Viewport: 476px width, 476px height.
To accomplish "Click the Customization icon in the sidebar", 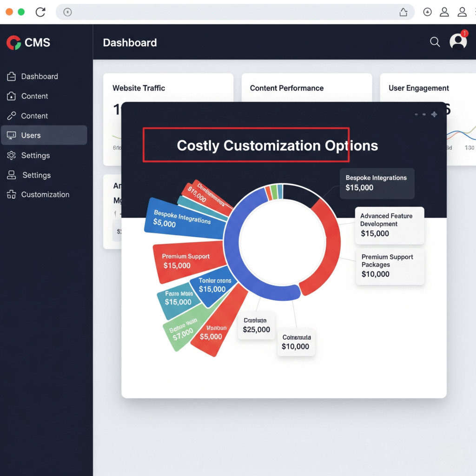I will click(x=12, y=195).
